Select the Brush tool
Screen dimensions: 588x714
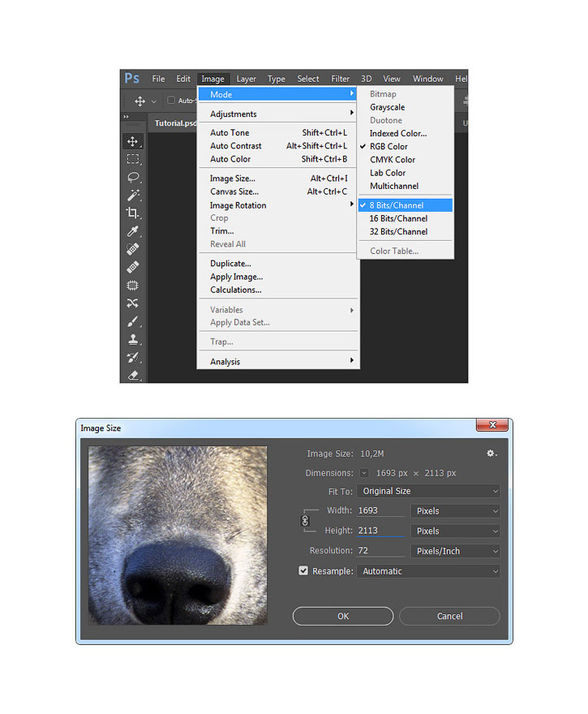132,321
